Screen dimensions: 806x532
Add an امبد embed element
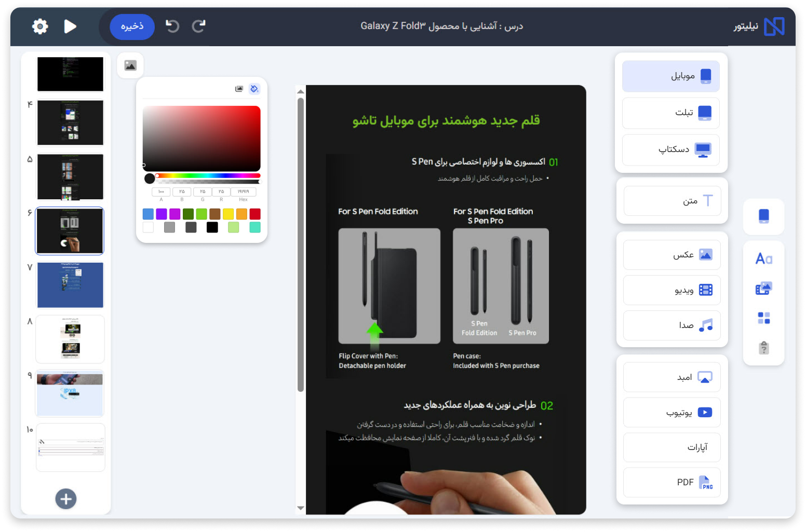pos(672,377)
